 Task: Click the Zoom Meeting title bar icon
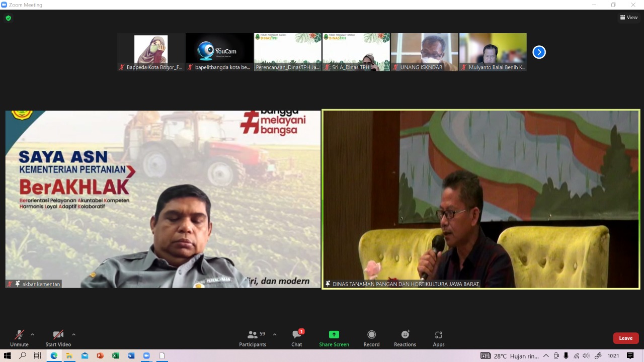(x=4, y=5)
